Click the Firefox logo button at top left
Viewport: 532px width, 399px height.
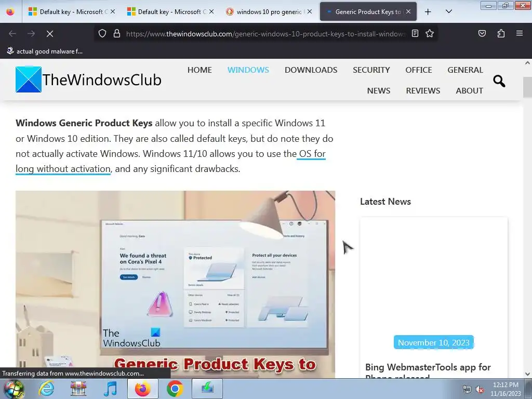(10, 12)
